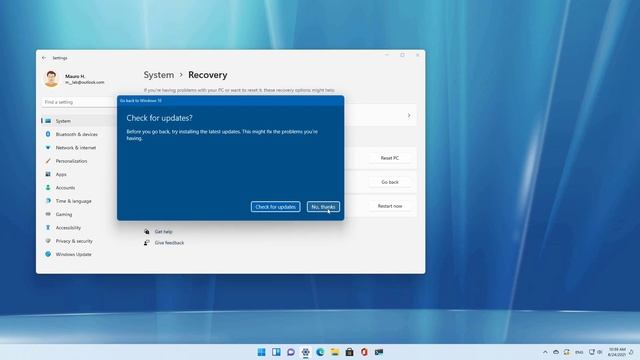Click the Mauro H. profile picture
This screenshot has height=360, width=640.
(51, 79)
